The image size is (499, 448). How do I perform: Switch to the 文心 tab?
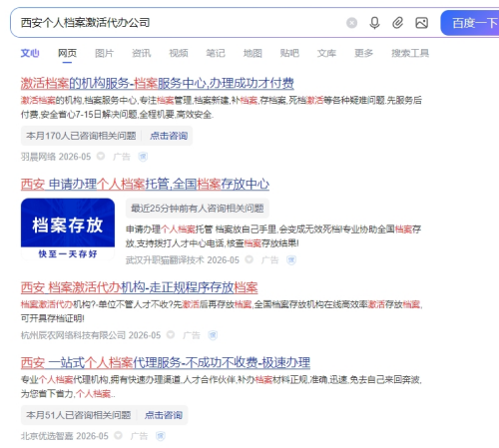tap(30, 53)
